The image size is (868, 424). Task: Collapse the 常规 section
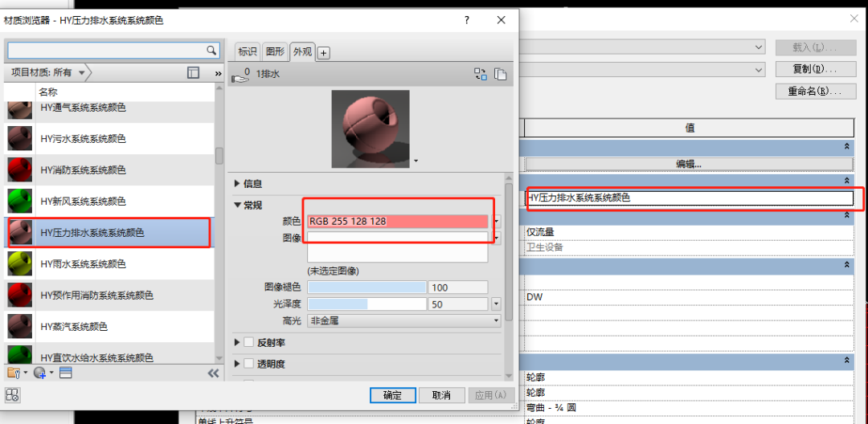(237, 205)
